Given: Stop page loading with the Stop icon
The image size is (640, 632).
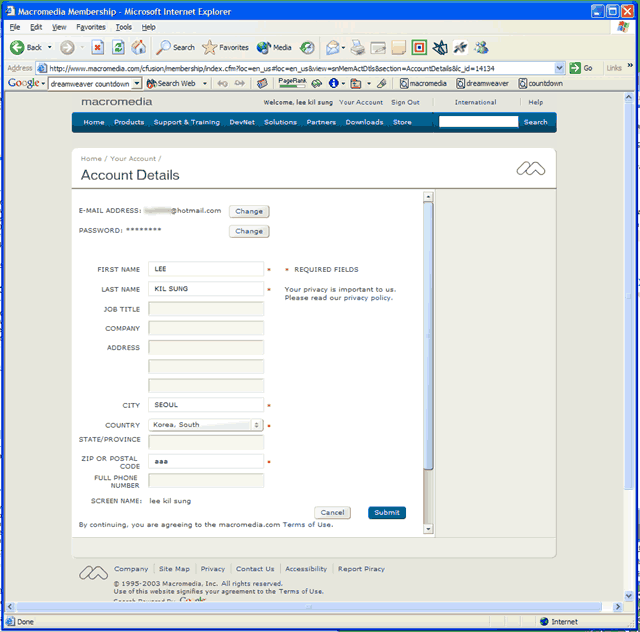Looking at the screenshot, I should [97, 47].
